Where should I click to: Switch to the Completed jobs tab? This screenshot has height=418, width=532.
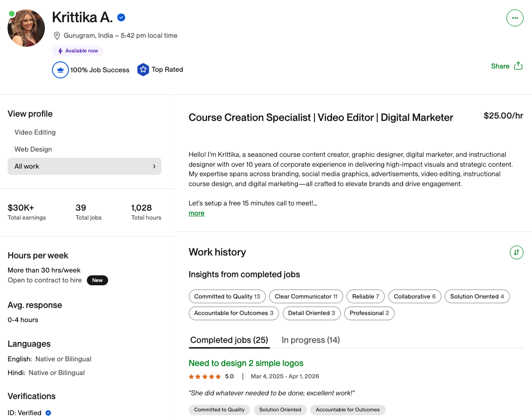[x=229, y=340]
